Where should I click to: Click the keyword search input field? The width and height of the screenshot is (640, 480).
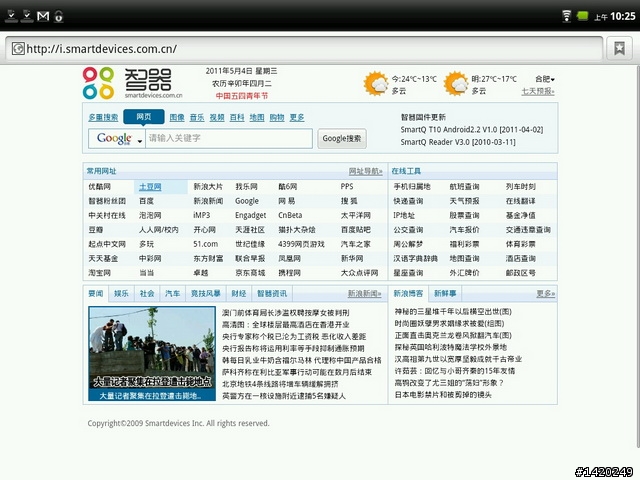click(229, 139)
